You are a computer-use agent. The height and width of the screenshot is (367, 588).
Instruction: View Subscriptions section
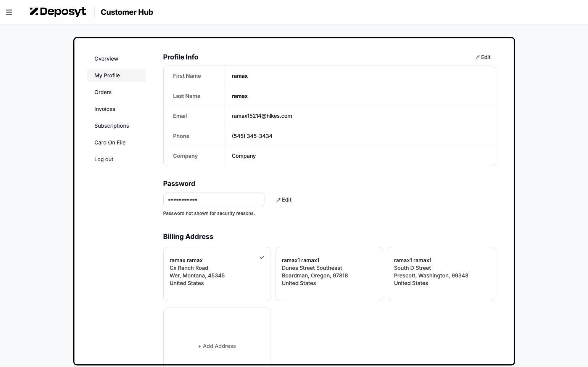116,126
